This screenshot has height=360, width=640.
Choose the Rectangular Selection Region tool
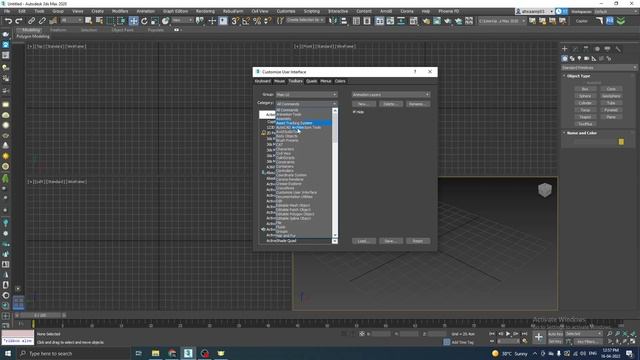[x=111, y=21]
